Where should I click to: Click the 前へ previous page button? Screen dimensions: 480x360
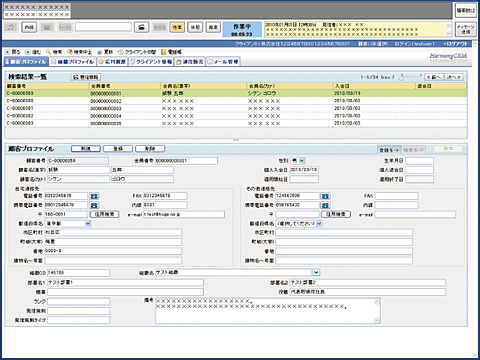pyautogui.click(x=434, y=77)
